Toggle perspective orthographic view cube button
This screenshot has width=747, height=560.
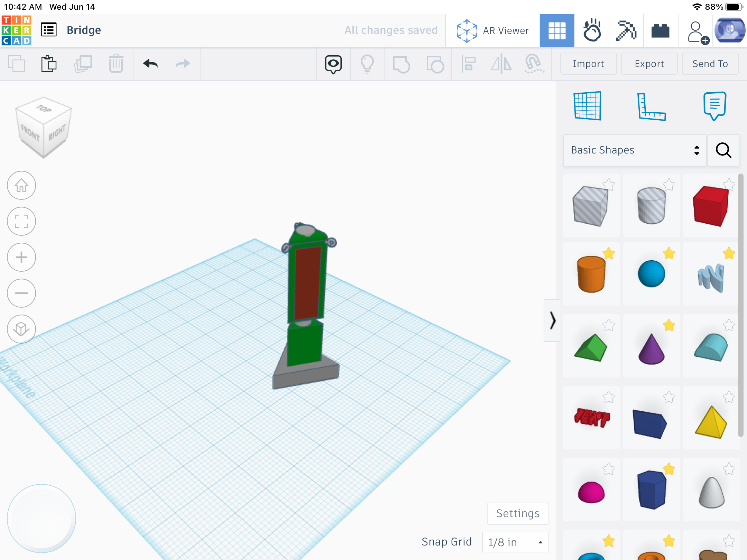(21, 329)
